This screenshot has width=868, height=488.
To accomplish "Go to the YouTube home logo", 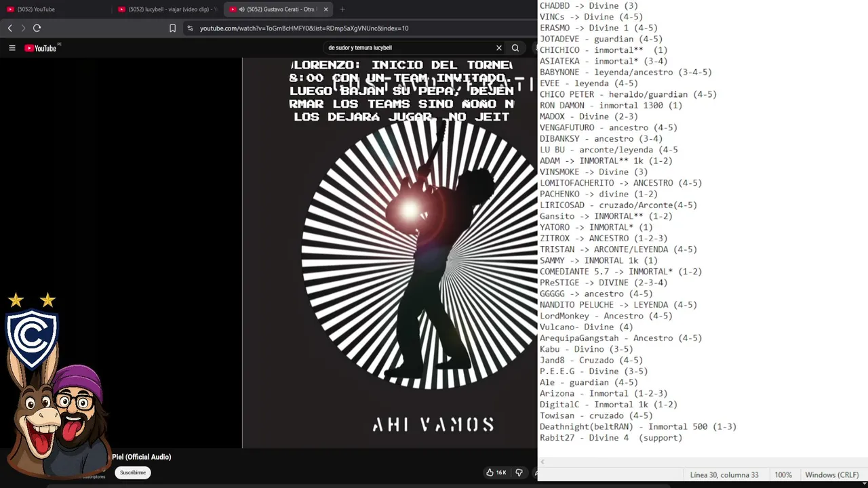I will pyautogui.click(x=41, y=48).
